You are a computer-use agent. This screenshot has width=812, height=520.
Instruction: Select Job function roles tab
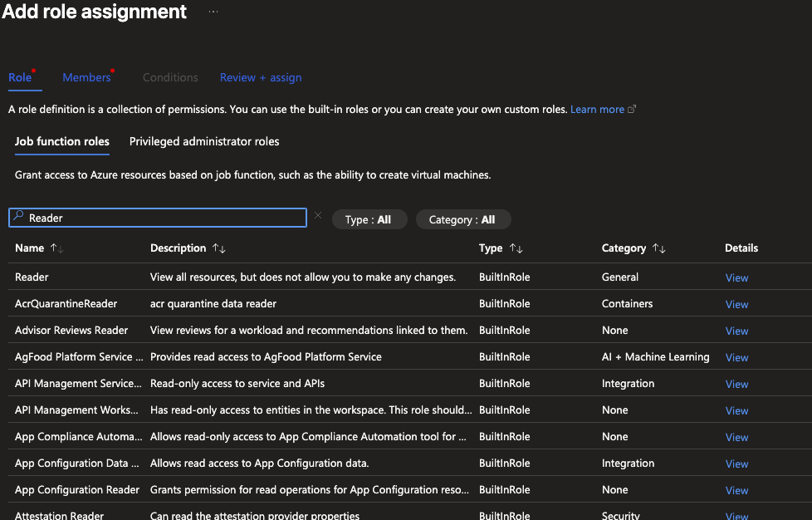pos(62,141)
